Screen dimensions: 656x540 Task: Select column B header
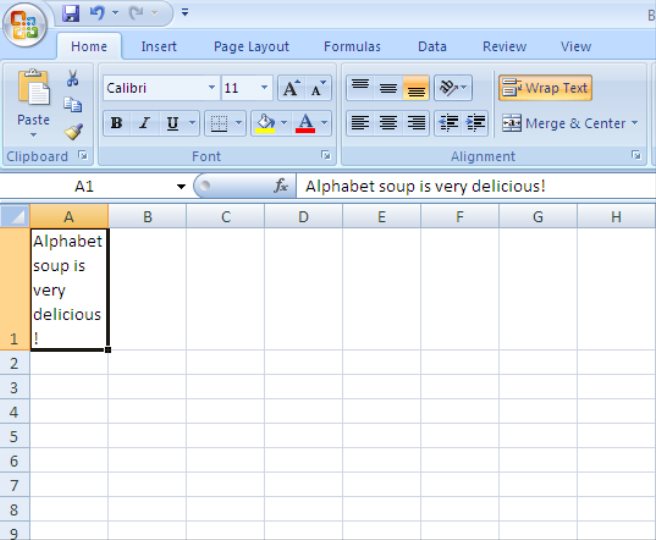click(147, 216)
